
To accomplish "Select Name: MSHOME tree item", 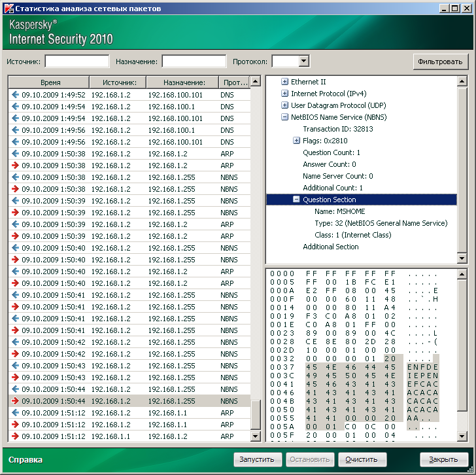I will [340, 211].
